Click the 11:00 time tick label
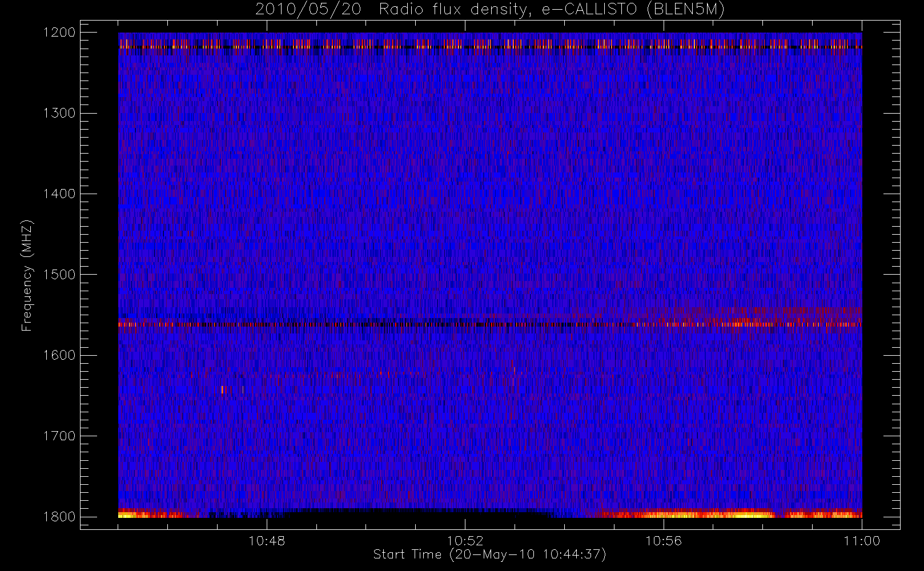 tap(862, 541)
